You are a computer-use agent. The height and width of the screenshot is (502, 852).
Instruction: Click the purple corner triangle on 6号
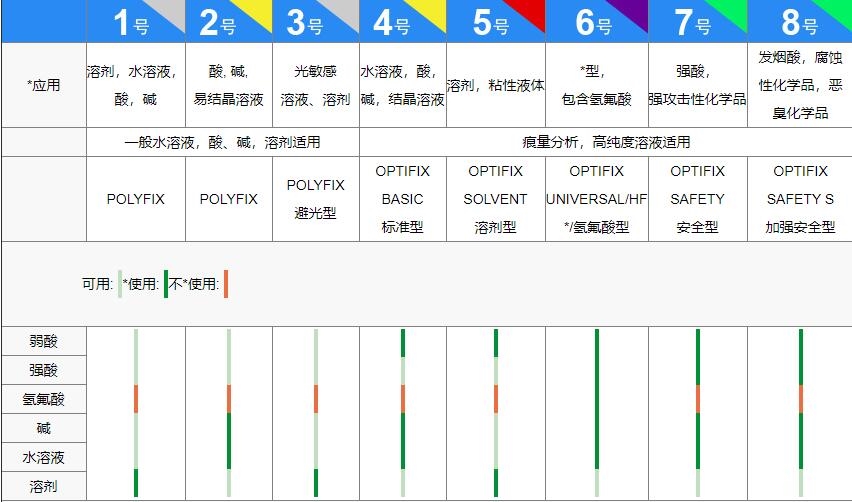tap(632, 11)
